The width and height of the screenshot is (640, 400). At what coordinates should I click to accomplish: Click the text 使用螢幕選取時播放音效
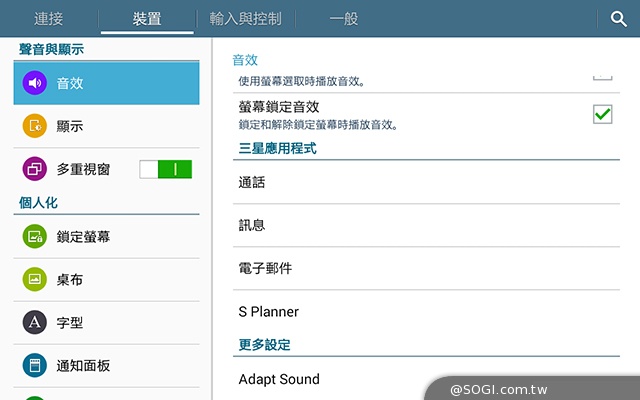(x=302, y=81)
